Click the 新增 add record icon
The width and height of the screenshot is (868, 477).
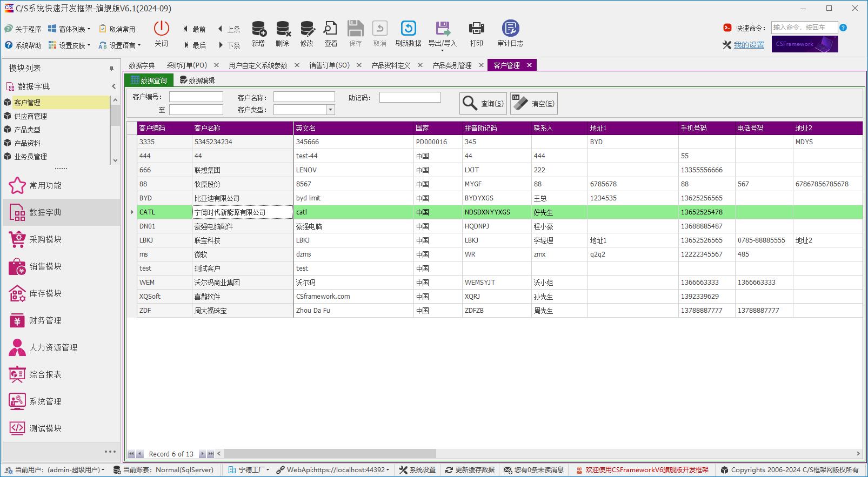(258, 29)
